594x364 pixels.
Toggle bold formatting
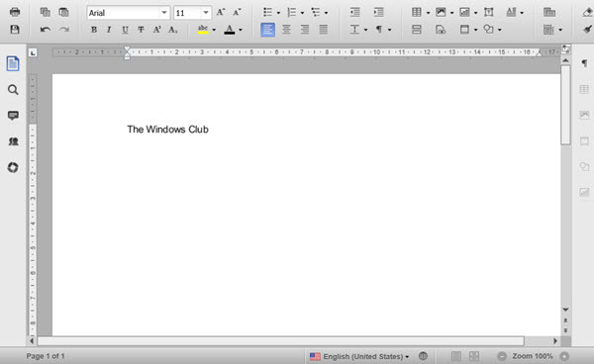(94, 30)
